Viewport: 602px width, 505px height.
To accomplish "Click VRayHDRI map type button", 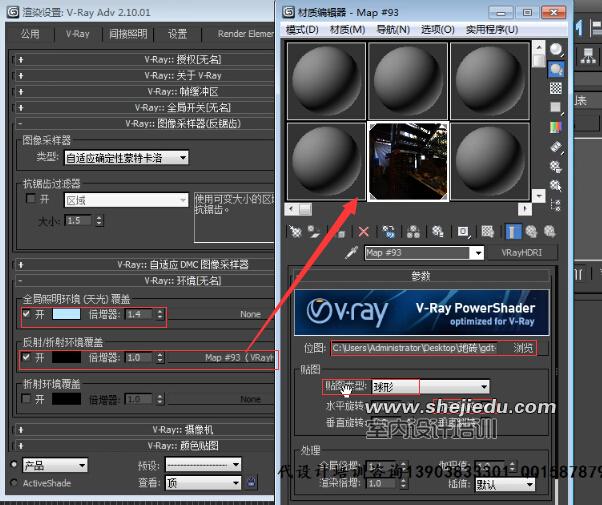I will [521, 253].
